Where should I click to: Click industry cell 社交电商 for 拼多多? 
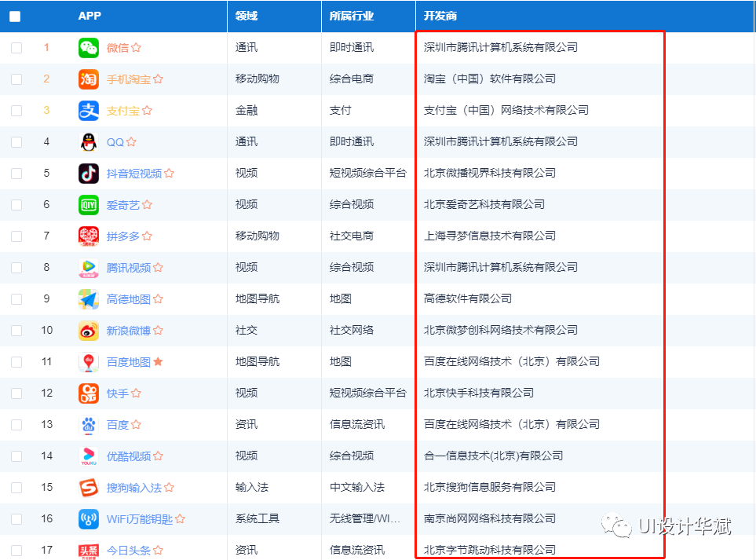[x=352, y=236]
